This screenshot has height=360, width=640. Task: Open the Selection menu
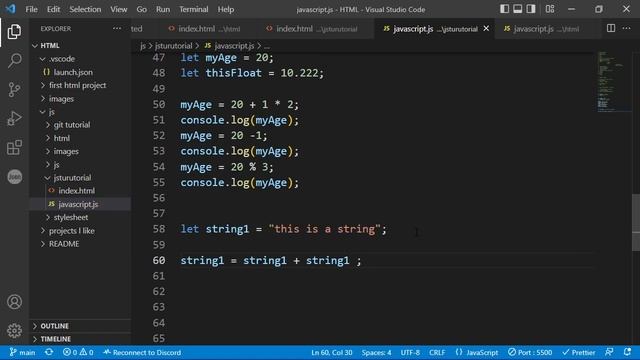coord(85,9)
